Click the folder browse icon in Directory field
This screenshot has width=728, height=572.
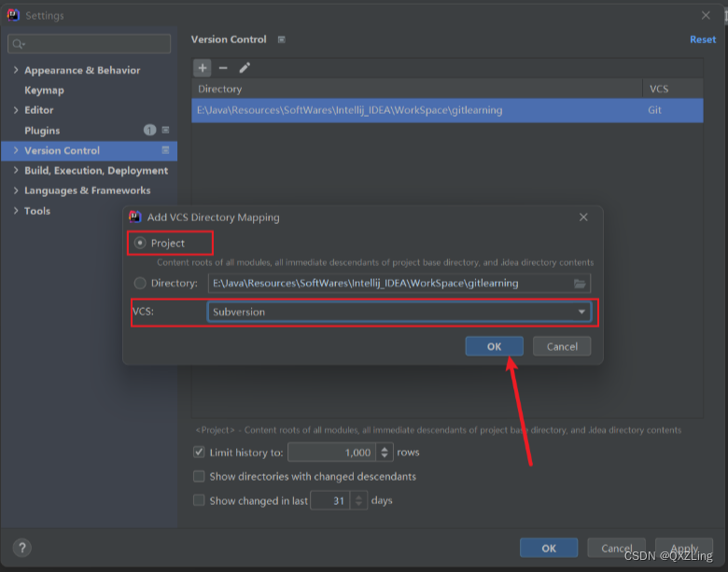click(580, 284)
